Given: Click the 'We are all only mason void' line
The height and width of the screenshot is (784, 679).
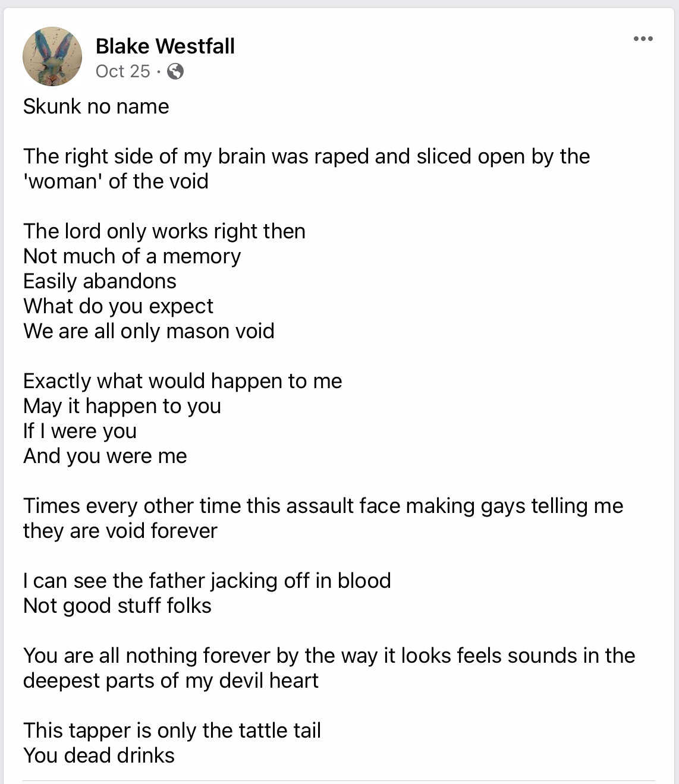Looking at the screenshot, I should 149,331.
